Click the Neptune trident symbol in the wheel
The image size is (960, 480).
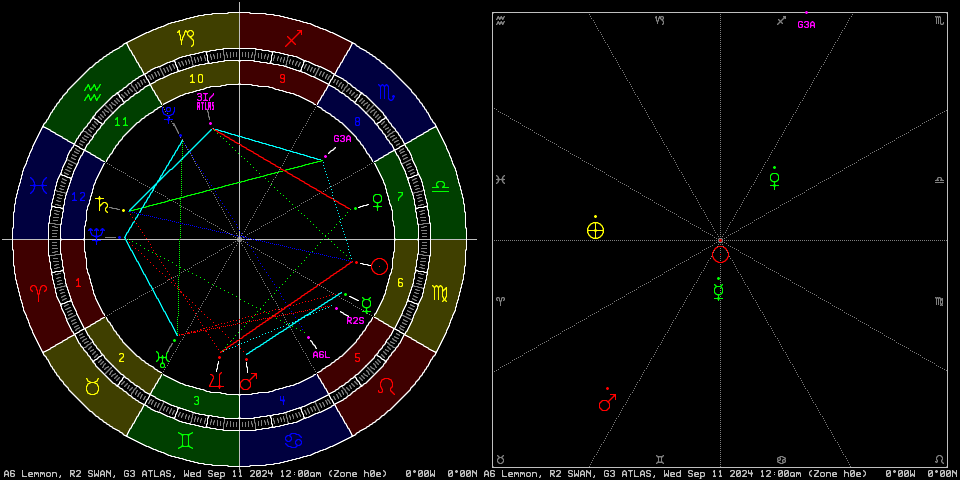97,236
